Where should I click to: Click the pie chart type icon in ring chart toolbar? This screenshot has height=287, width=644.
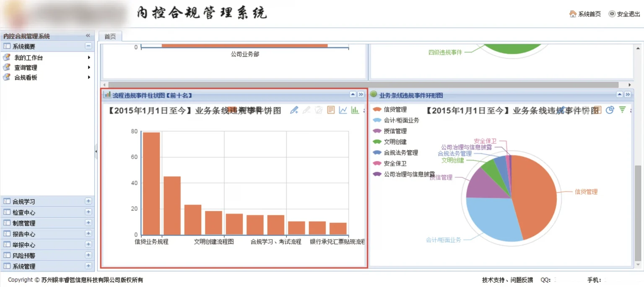tap(610, 110)
